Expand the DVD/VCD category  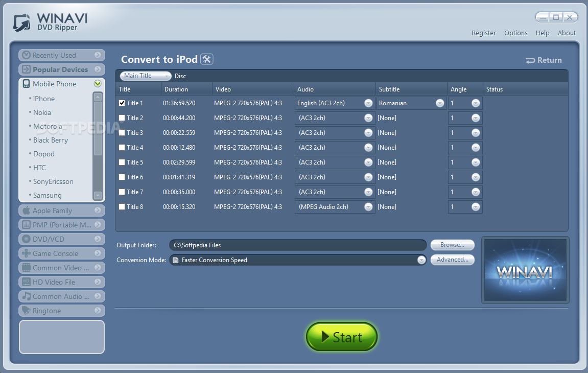[x=98, y=239]
